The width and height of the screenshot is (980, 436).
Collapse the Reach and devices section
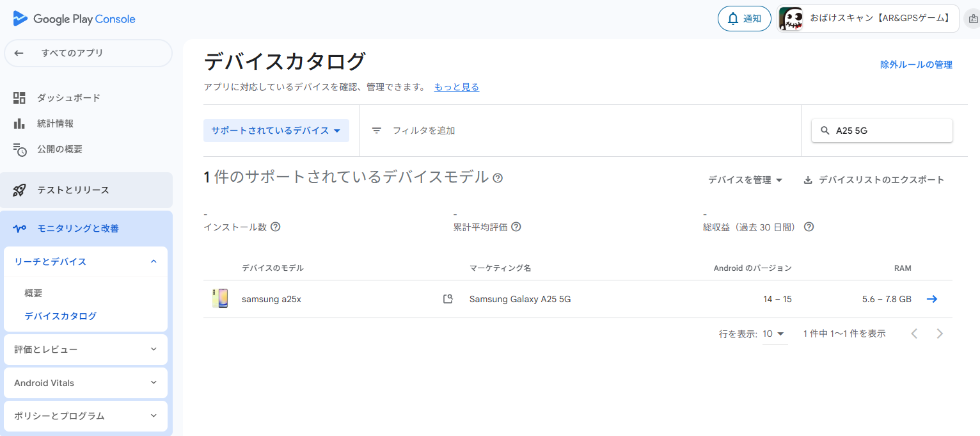pyautogui.click(x=154, y=261)
